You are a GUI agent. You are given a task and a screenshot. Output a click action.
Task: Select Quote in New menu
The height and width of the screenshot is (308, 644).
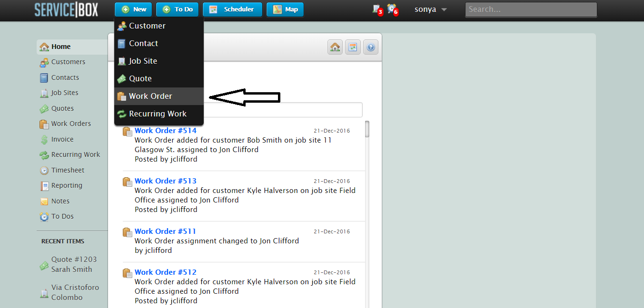tap(159, 78)
